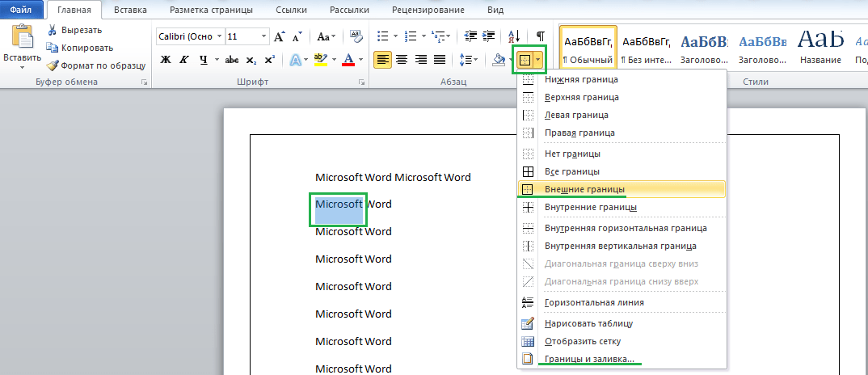Viewport: 868px width, 375px height.
Task: Choose Верхняя граница menu item
Action: pyautogui.click(x=622, y=97)
